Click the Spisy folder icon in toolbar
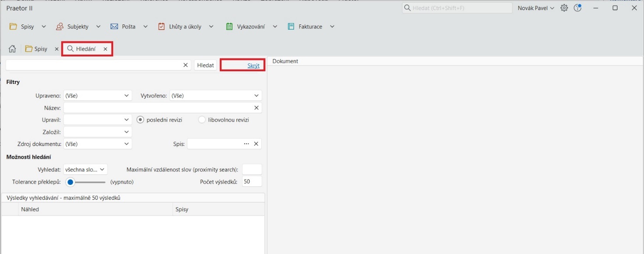The image size is (644, 254). tap(14, 27)
